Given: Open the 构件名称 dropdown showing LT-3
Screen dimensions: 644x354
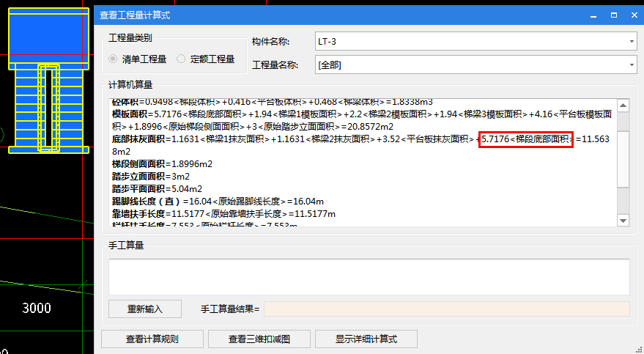Looking at the screenshot, I should pos(475,42).
